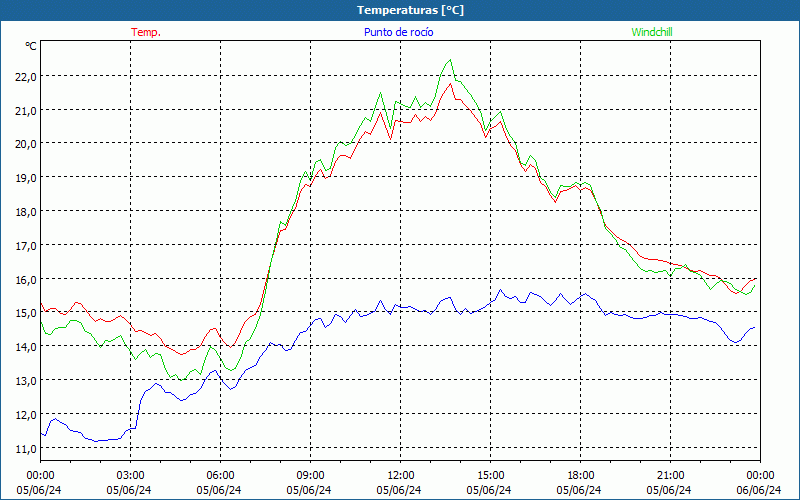
Task: Click the 03:00 time axis label
Action: tap(131, 476)
